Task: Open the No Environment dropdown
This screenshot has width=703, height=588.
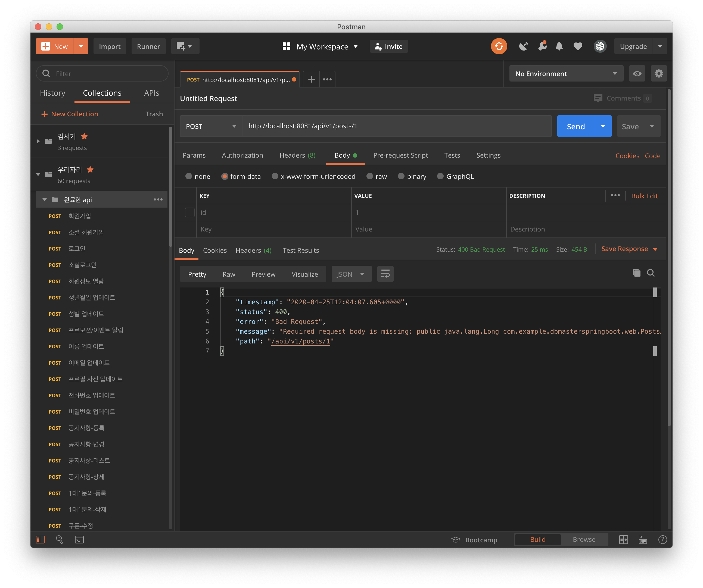Action: point(566,74)
